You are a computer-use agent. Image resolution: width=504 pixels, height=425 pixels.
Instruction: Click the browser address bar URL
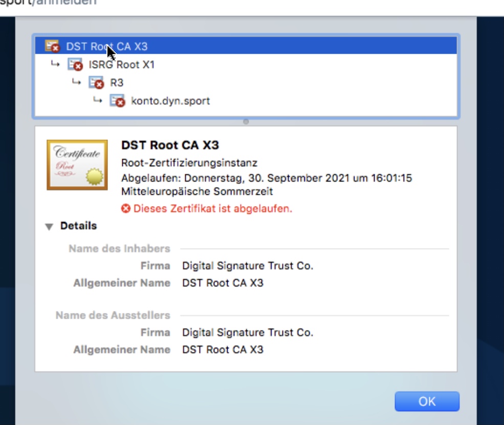pyautogui.click(x=49, y=3)
